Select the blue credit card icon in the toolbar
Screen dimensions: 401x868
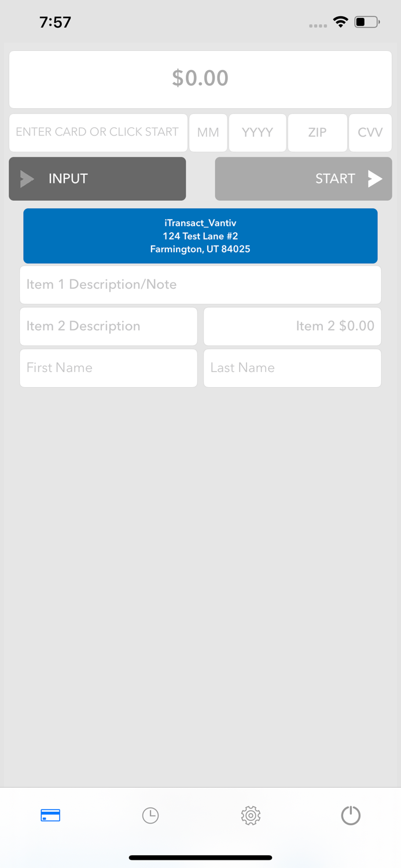click(x=50, y=815)
